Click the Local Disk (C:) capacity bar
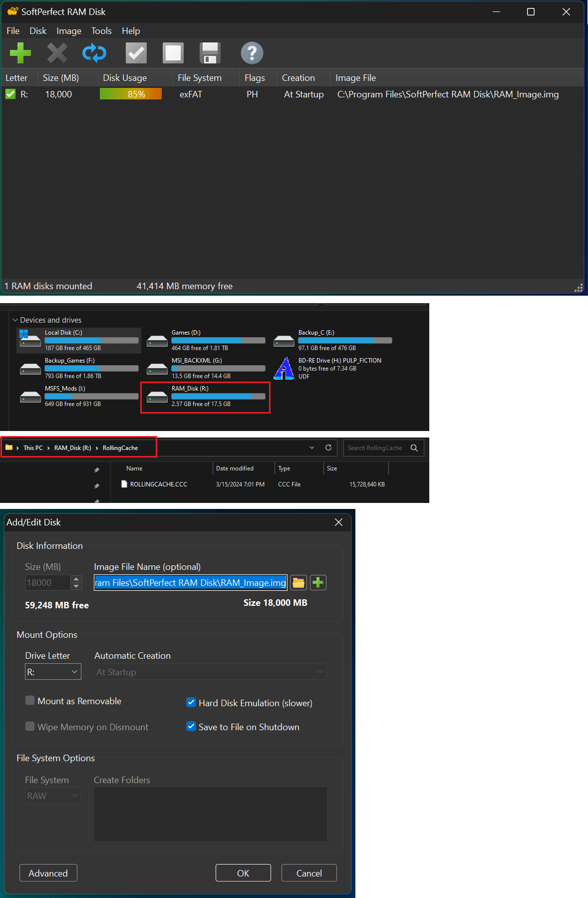 click(x=91, y=340)
